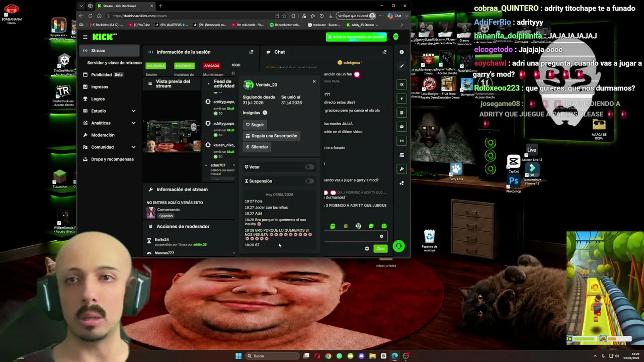Show hidden system tray icons
Viewport: 644px width, 362px height.
coord(595,356)
